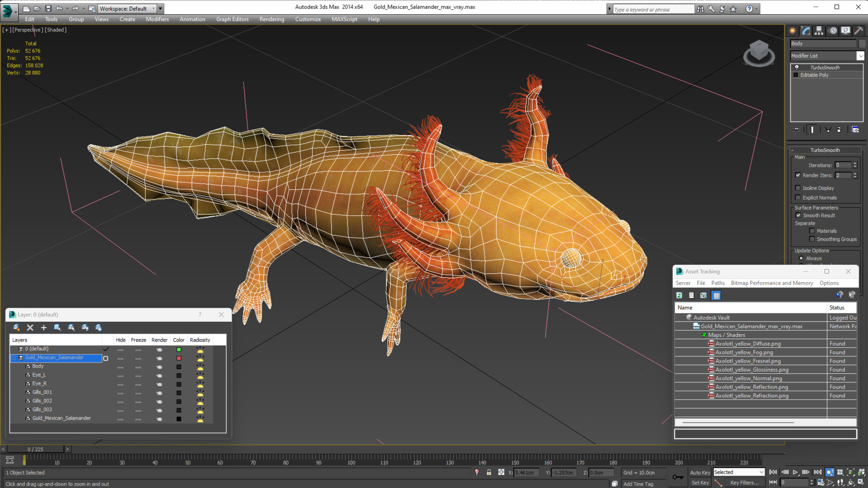
Task: Click Go to Start playback icon
Action: pos(773,472)
